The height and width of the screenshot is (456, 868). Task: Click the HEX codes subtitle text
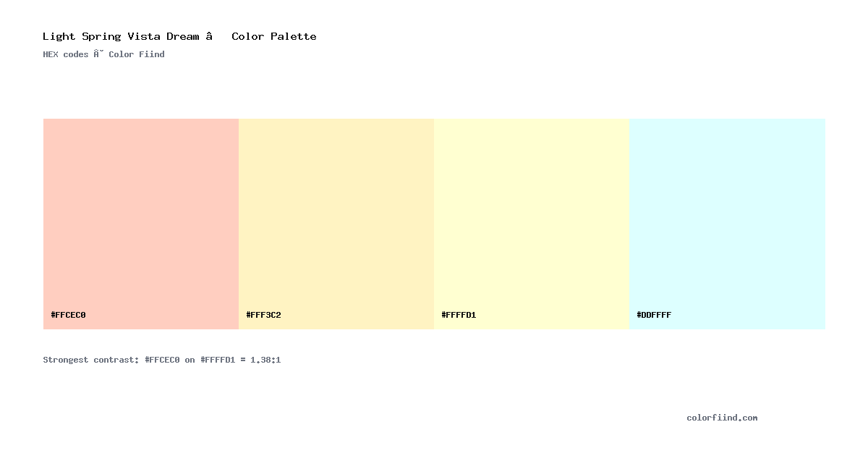pos(66,54)
